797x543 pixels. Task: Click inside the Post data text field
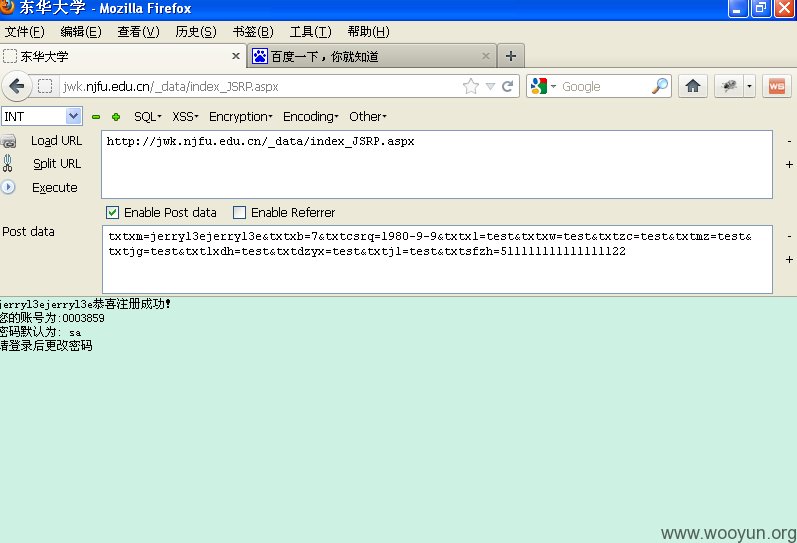click(x=437, y=259)
